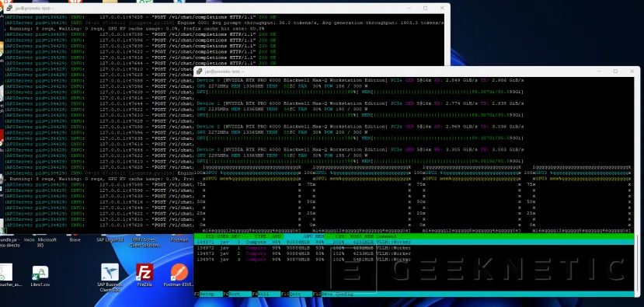This screenshot has width=644, height=307.
Task: Click the PuTTY icon in the nvtop window title bar
Action: click(x=199, y=71)
